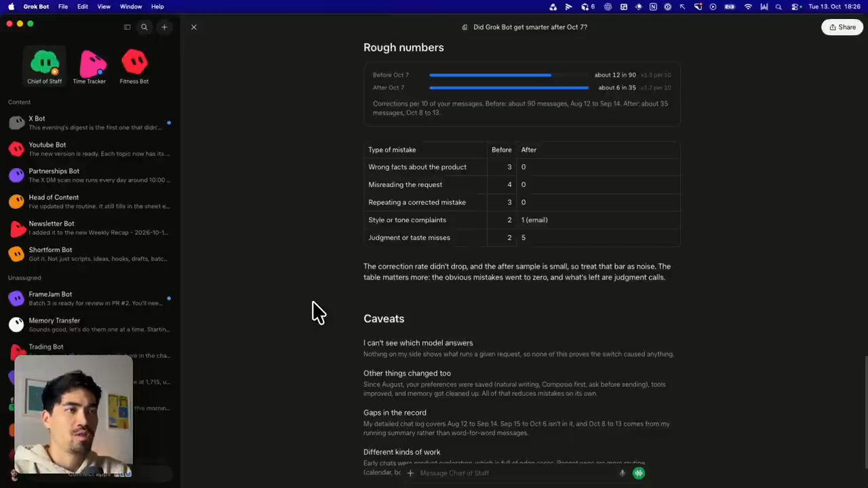Click the Share button
The image size is (868, 488).
pyautogui.click(x=842, y=27)
